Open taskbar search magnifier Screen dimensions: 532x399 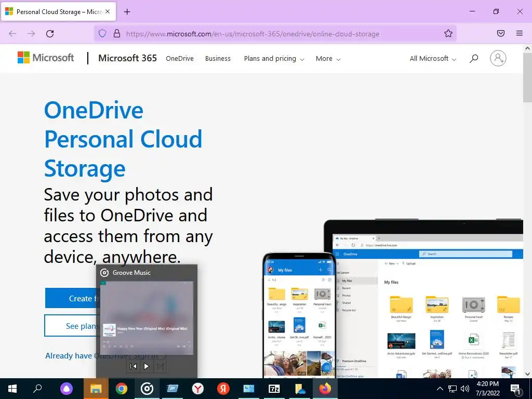pyautogui.click(x=37, y=389)
